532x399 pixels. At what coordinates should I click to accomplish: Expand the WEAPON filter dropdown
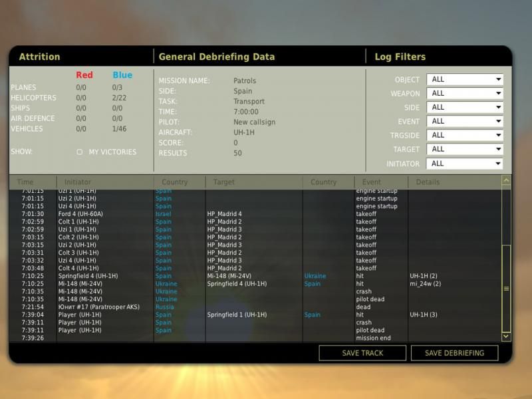click(x=464, y=94)
